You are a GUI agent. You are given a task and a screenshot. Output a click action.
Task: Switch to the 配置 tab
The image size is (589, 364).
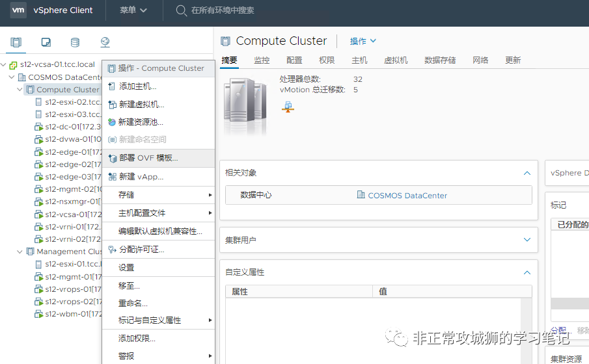294,60
